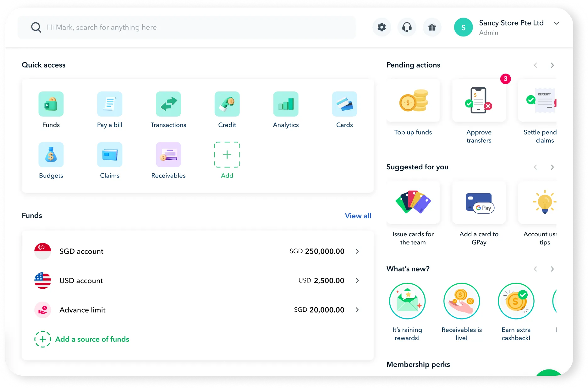The image size is (588, 388).
Task: Click the next arrow for Pending actions
Action: pos(552,65)
